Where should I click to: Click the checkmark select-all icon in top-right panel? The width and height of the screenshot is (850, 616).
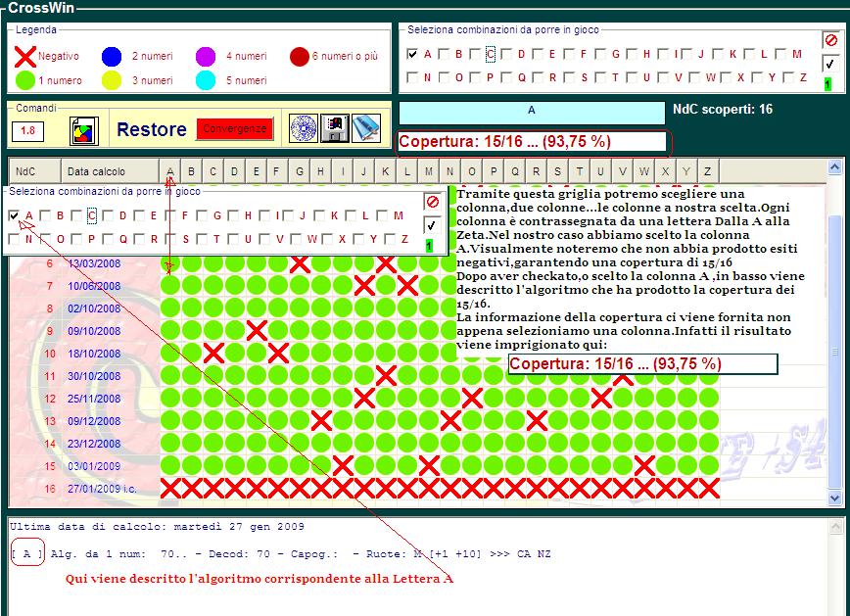[830, 64]
